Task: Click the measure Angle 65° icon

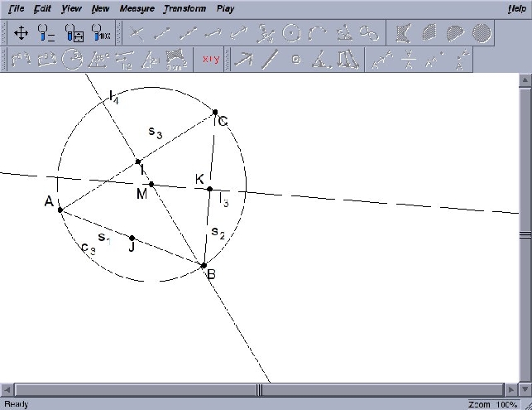Action: [x=98, y=60]
